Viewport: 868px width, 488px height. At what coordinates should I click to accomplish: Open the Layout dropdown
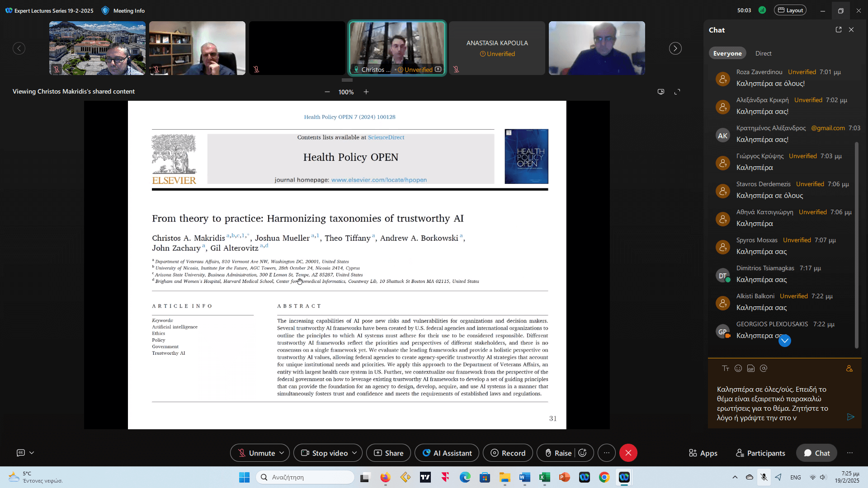(790, 10)
